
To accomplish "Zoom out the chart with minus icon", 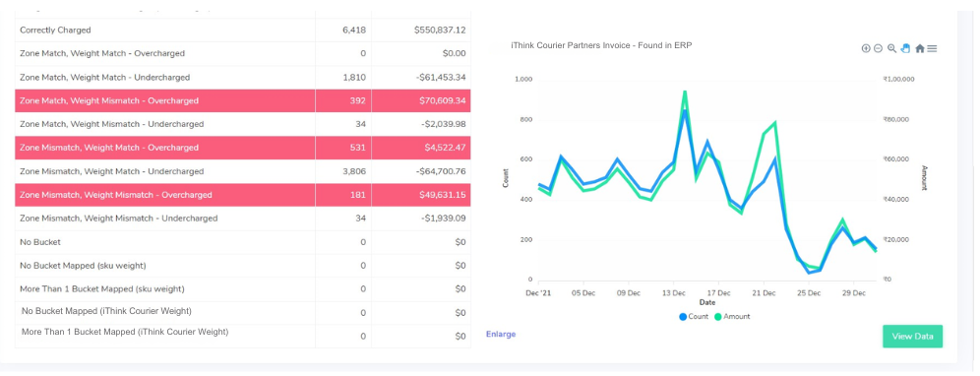I will (878, 49).
